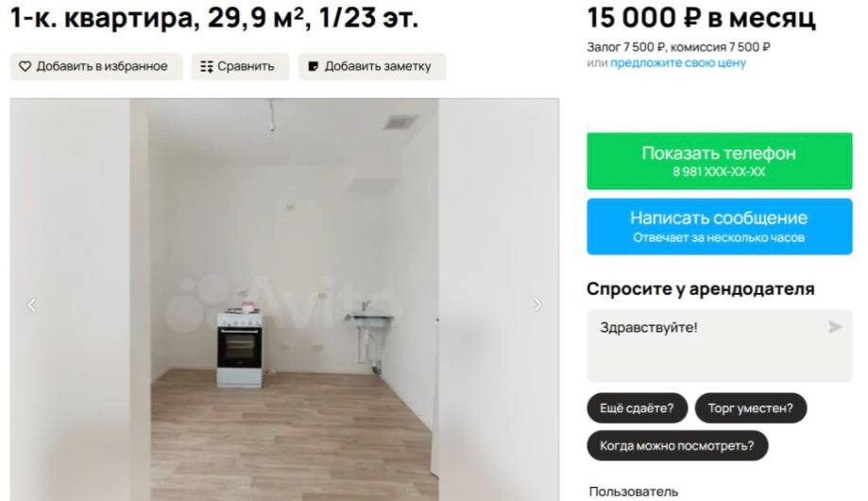This screenshot has width=868, height=501.
Task: Click the compare list icon
Action: [207, 66]
